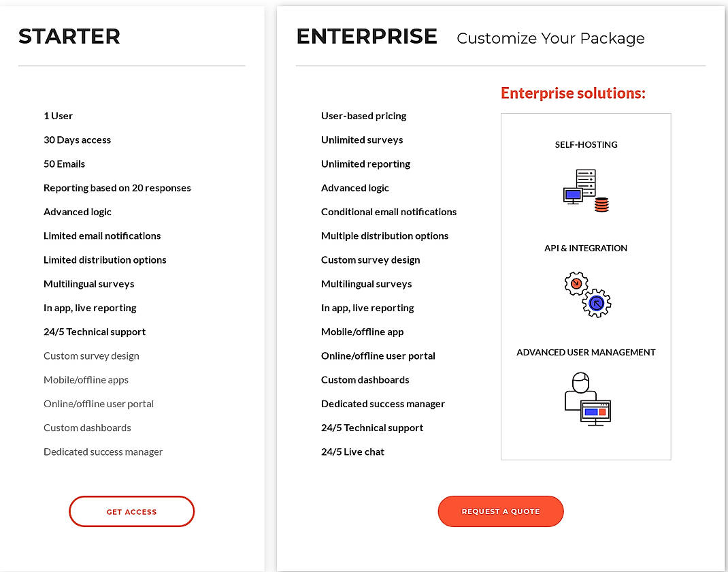Click the 24/5 Live chat feature
This screenshot has width=728, height=572.
(x=352, y=451)
